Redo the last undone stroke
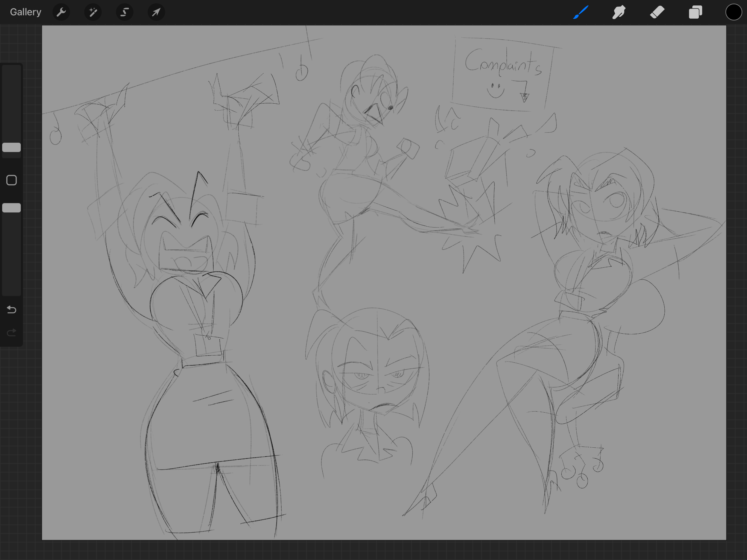The height and width of the screenshot is (560, 747). pyautogui.click(x=11, y=333)
